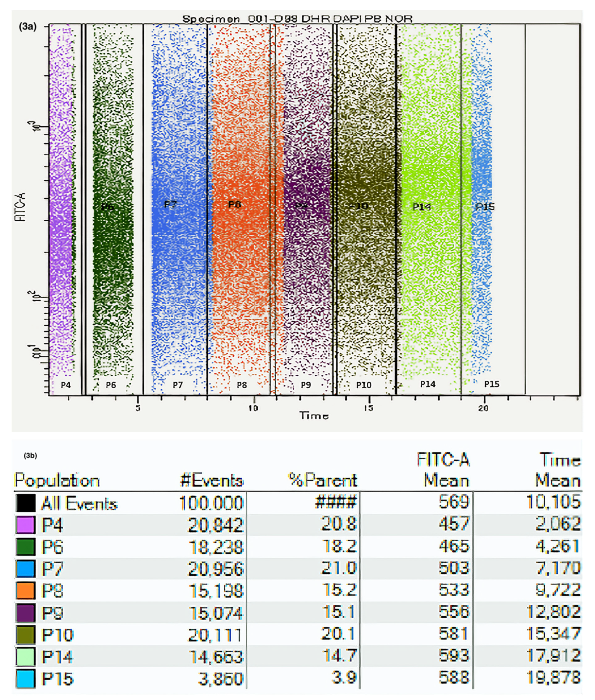Click the purple P4 color swatch
This screenshot has width=595, height=700.
point(25,525)
